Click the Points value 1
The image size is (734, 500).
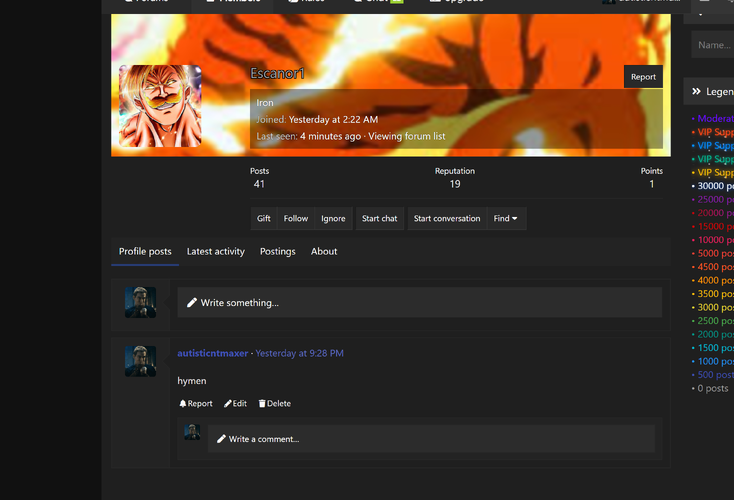(652, 184)
